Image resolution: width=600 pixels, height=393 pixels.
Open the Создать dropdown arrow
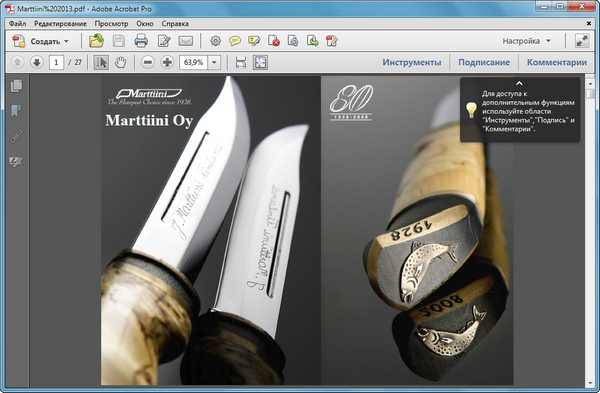pos(66,41)
